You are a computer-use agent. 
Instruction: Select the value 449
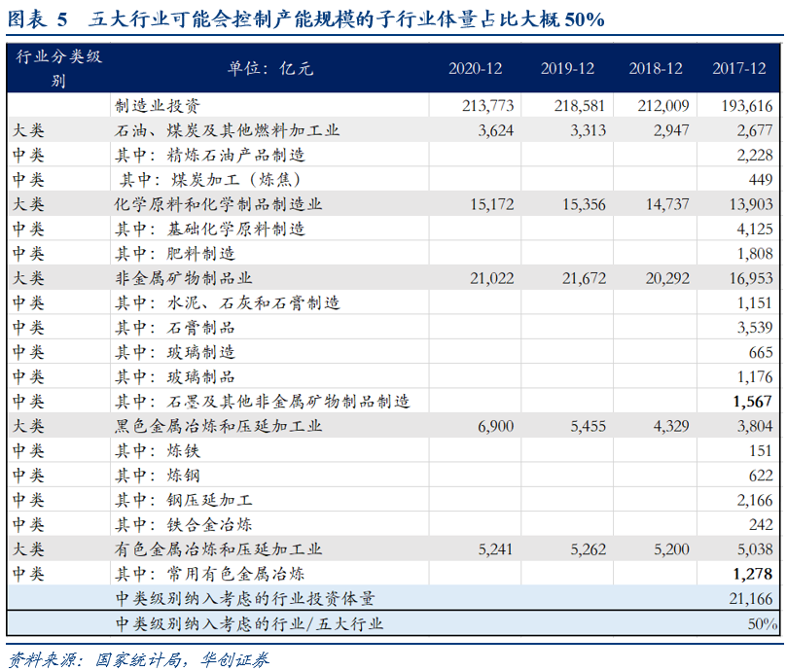click(x=760, y=180)
